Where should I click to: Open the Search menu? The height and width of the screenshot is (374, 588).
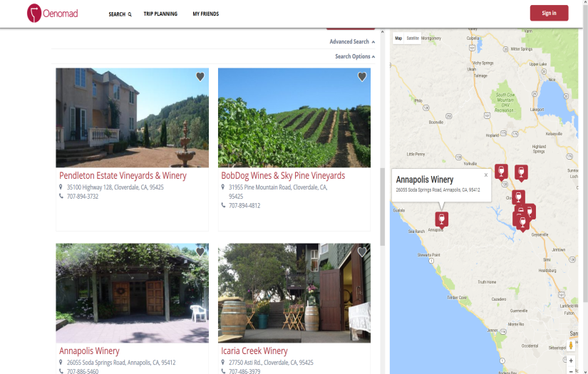click(x=120, y=14)
